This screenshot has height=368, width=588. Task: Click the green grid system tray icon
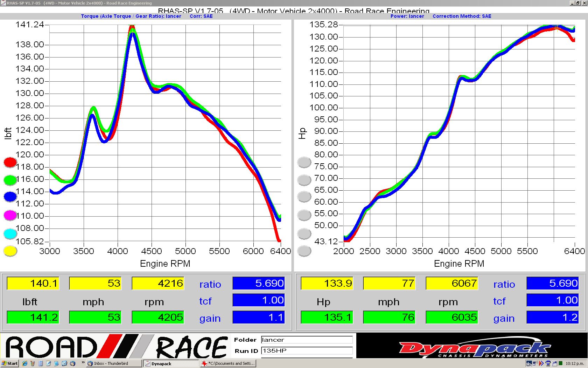[560, 363]
